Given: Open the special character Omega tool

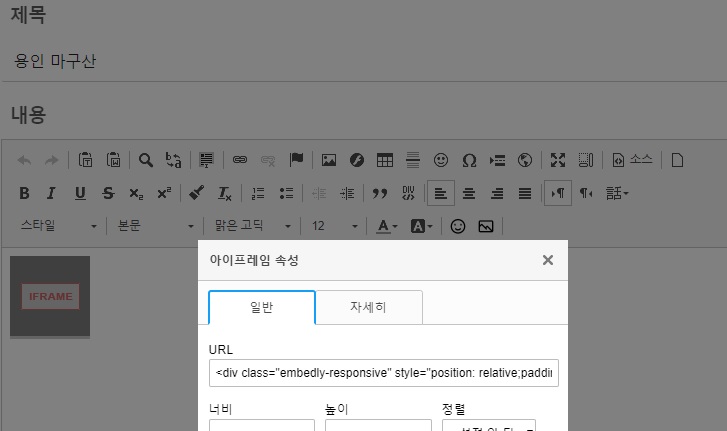Looking at the screenshot, I should point(469,160).
